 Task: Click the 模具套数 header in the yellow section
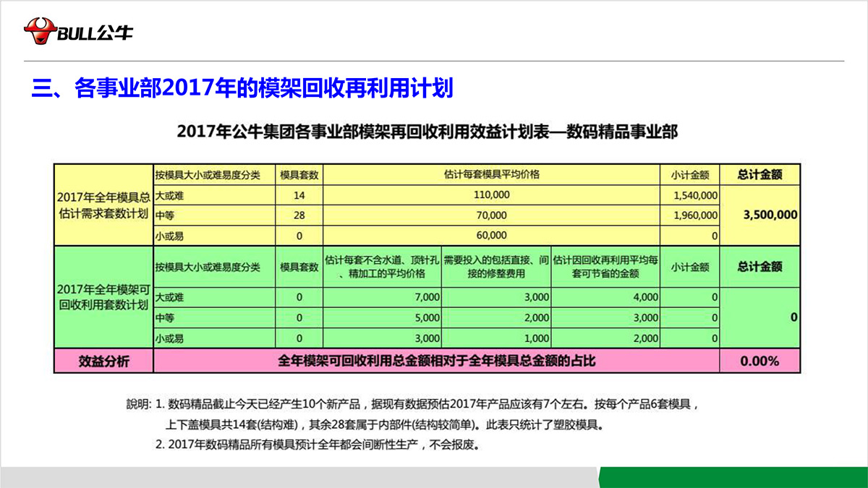(299, 174)
